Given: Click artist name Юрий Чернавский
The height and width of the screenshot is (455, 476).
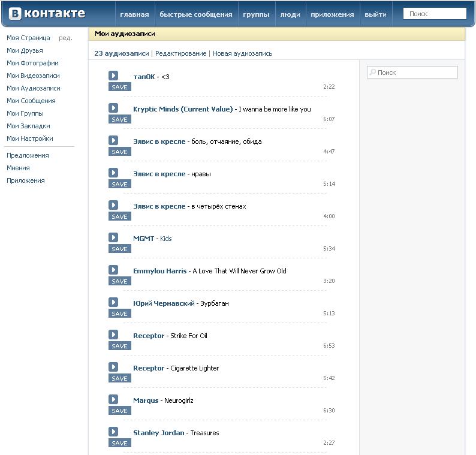Looking at the screenshot, I should point(164,303).
